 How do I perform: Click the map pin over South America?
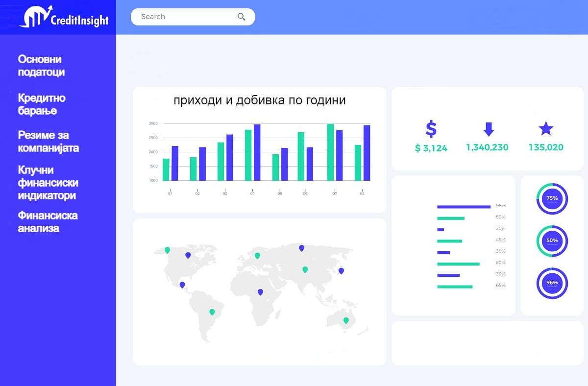click(x=212, y=312)
